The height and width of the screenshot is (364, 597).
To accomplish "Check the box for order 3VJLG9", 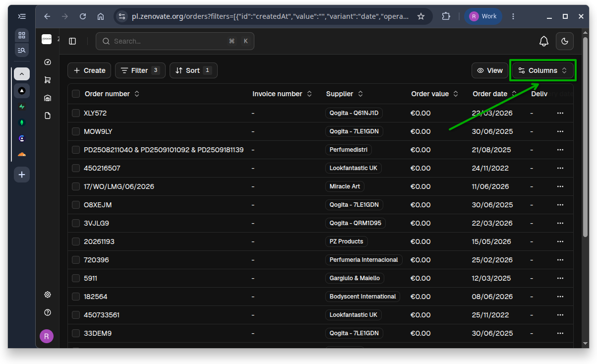I will tap(76, 223).
